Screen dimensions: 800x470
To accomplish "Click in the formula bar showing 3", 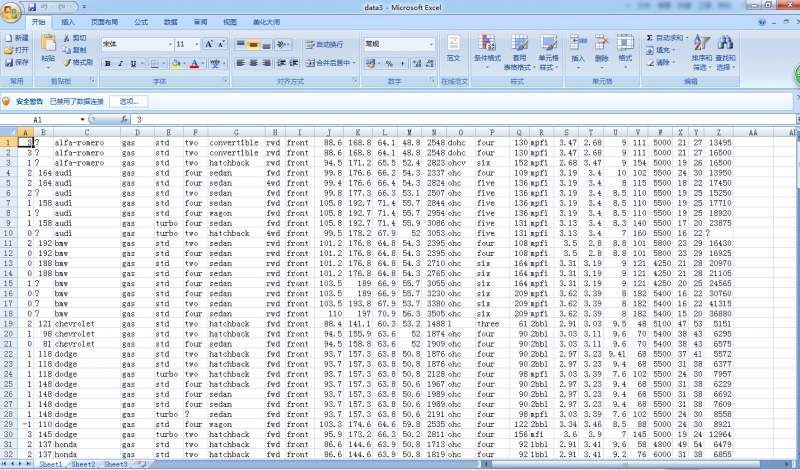I will pyautogui.click(x=464, y=119).
